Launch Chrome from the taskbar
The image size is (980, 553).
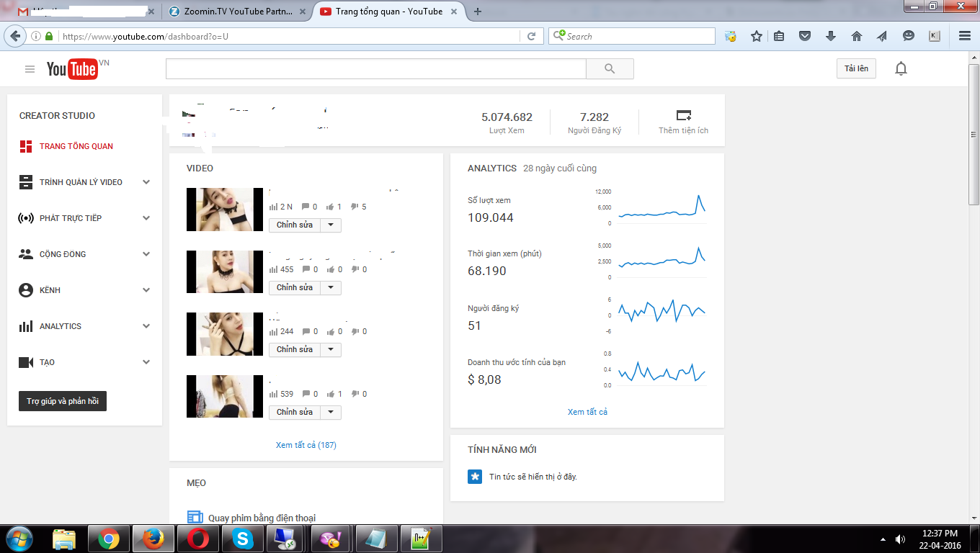tap(109, 539)
